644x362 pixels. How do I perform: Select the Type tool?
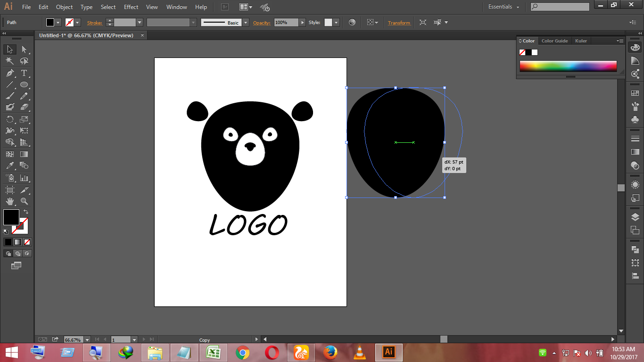pyautogui.click(x=24, y=73)
